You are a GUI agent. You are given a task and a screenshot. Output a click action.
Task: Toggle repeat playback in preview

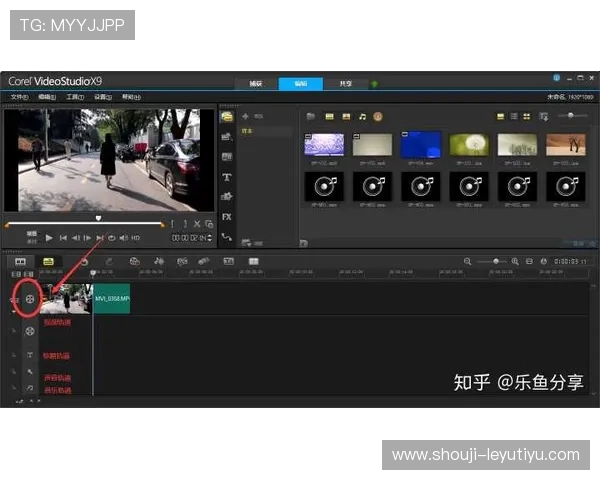click(x=111, y=238)
